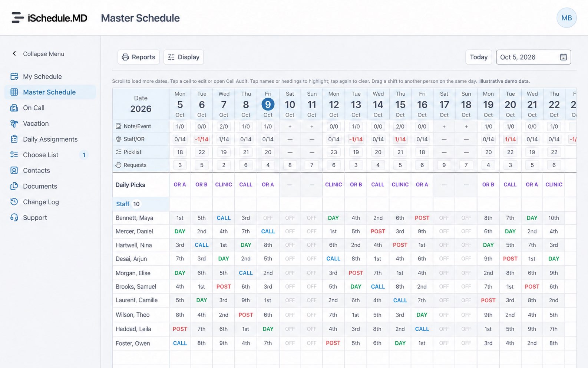Highlight staff name Desai, Arjun
Image resolution: width=588 pixels, height=368 pixels.
click(x=131, y=259)
